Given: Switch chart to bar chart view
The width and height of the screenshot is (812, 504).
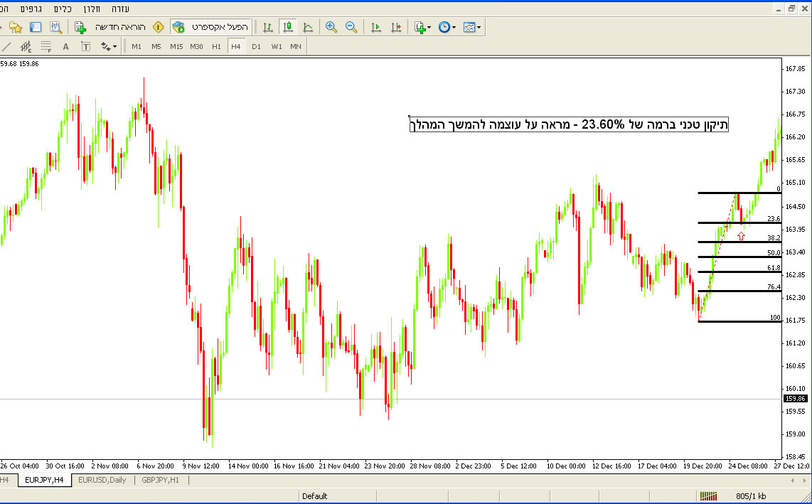Looking at the screenshot, I should tap(268, 27).
